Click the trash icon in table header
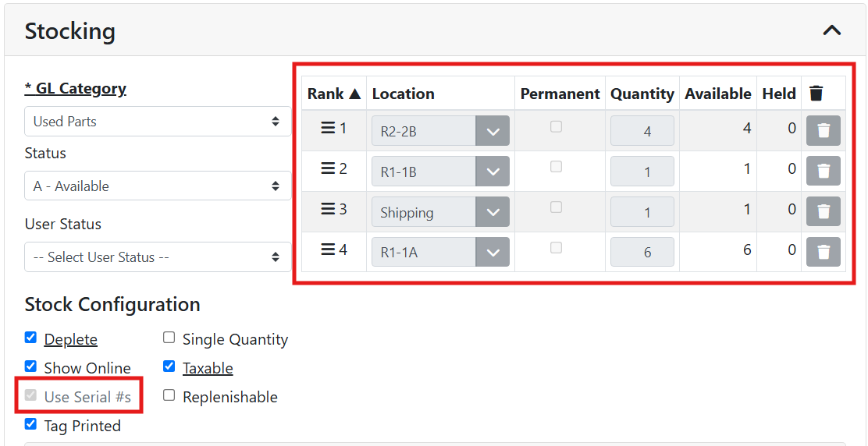868x446 pixels. point(816,94)
